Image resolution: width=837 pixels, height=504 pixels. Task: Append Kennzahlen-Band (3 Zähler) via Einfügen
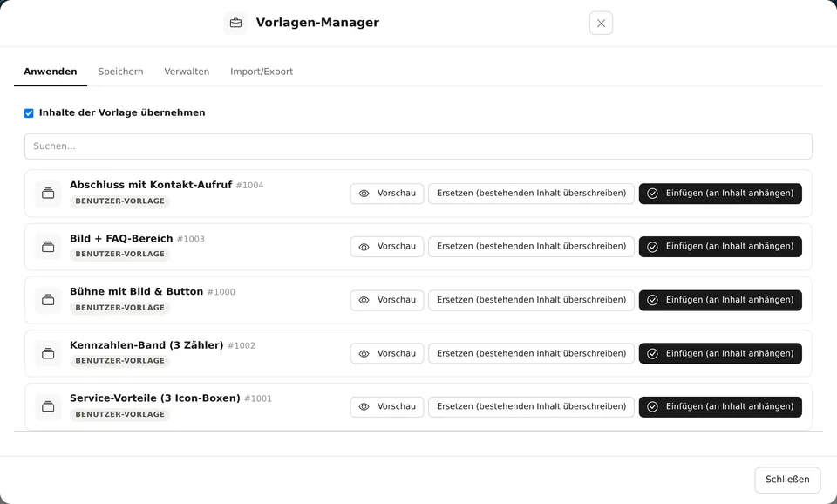[x=720, y=353]
